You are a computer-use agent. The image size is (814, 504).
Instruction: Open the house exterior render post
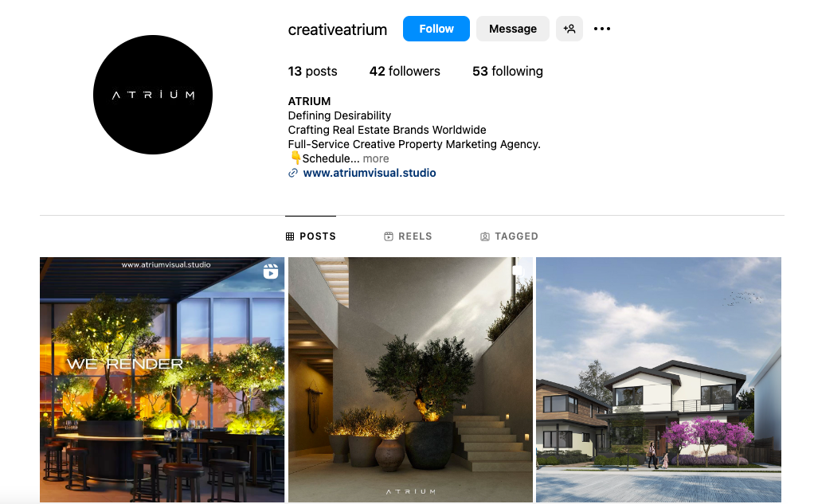click(x=658, y=380)
